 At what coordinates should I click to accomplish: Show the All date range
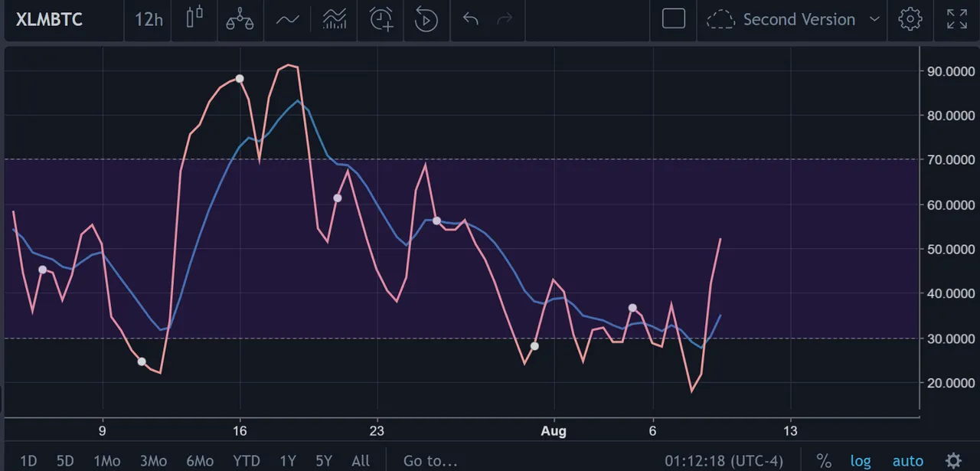(361, 461)
